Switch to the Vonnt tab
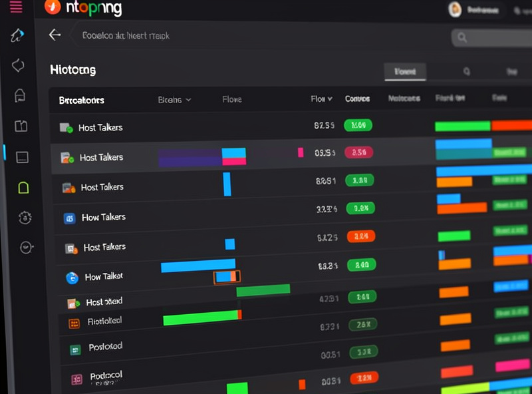 pyautogui.click(x=405, y=72)
